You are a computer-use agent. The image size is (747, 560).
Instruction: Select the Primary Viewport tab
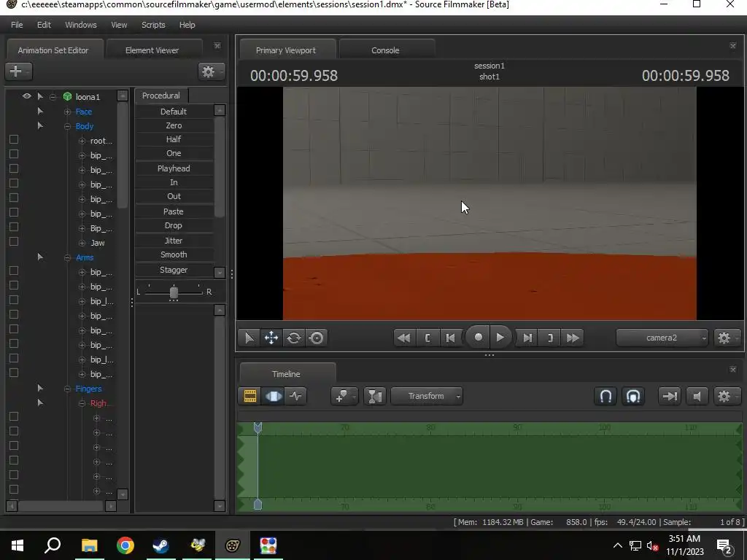[286, 50]
